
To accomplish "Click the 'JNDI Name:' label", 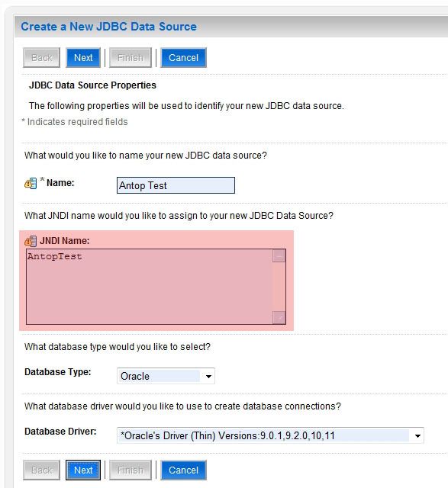I will 64,241.
